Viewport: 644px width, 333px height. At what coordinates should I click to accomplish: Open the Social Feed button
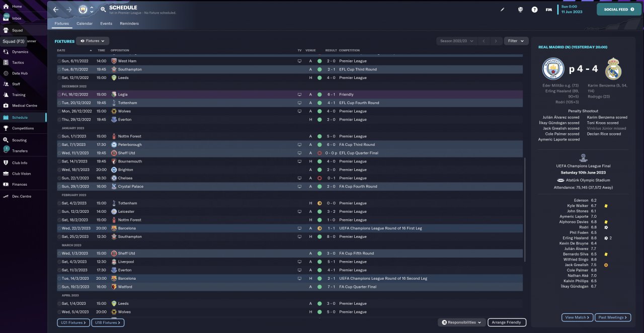[619, 10]
